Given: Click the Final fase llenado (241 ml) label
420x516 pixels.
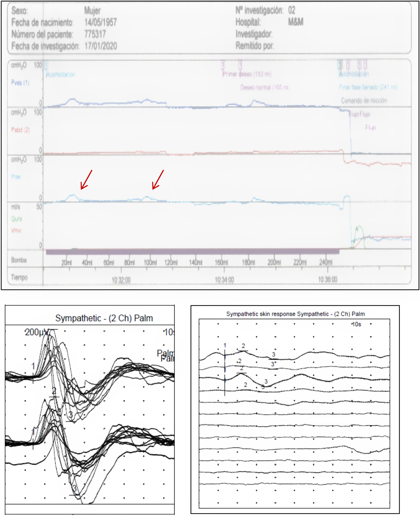Looking at the screenshot, I should point(368,87).
